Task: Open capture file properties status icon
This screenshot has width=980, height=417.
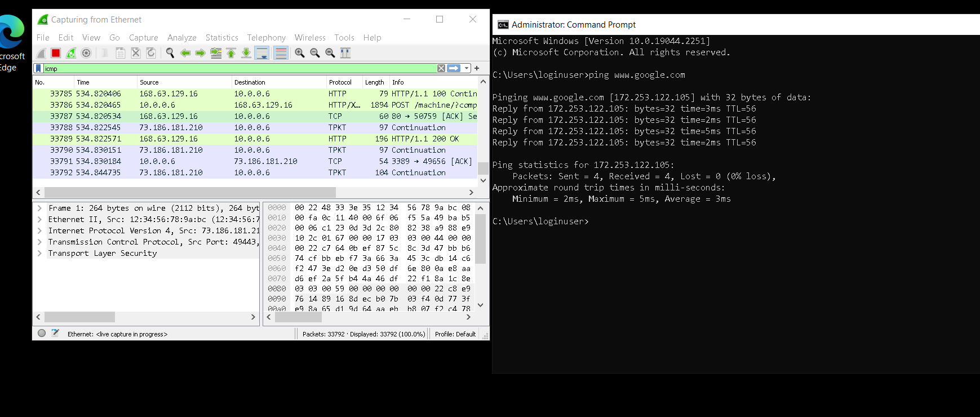Action: coord(55,333)
